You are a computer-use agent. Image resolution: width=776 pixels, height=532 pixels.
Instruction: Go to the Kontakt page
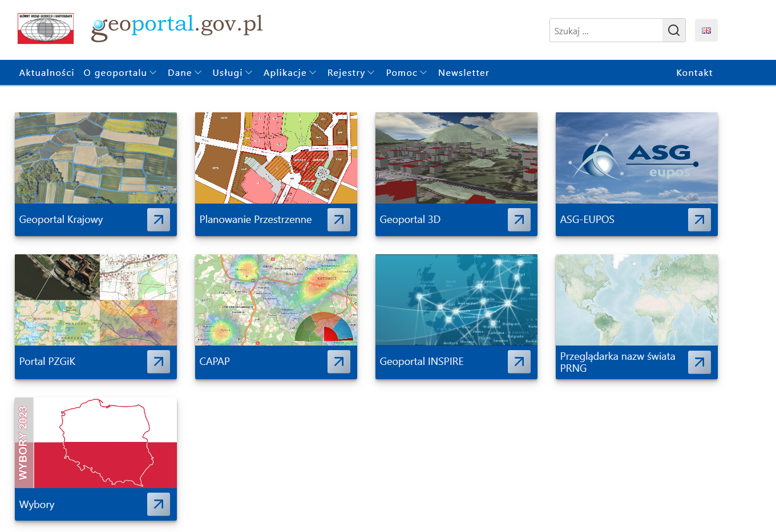(x=694, y=72)
